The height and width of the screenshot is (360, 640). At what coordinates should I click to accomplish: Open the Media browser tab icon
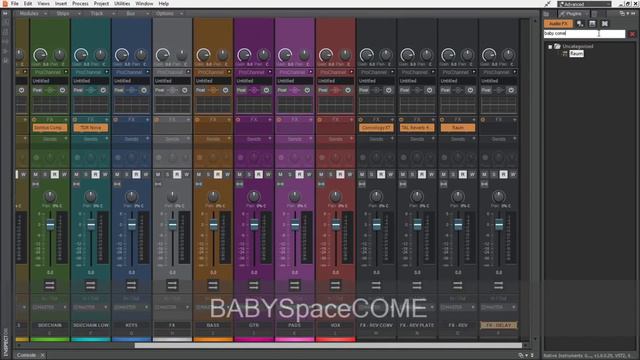point(547,14)
